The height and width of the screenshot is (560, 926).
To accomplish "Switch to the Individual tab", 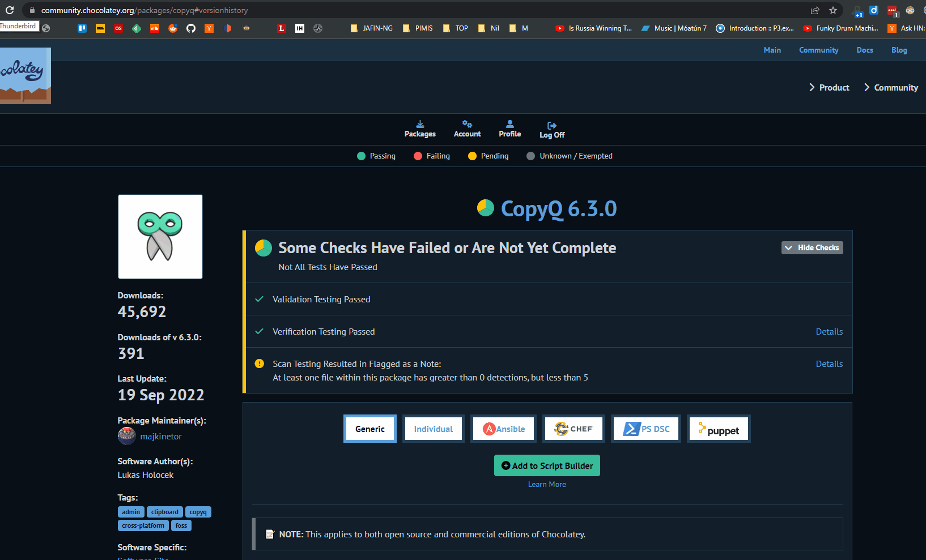I will point(433,429).
